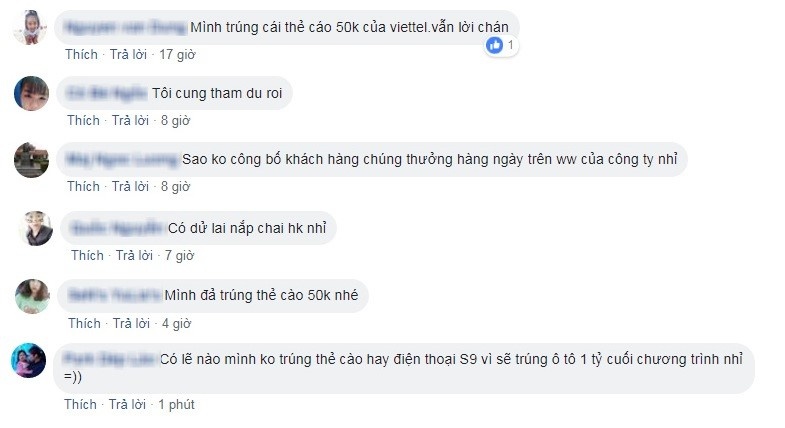785x428 pixels.
Task: Click the "7 giờ" comment timestamp
Action: pos(180,256)
